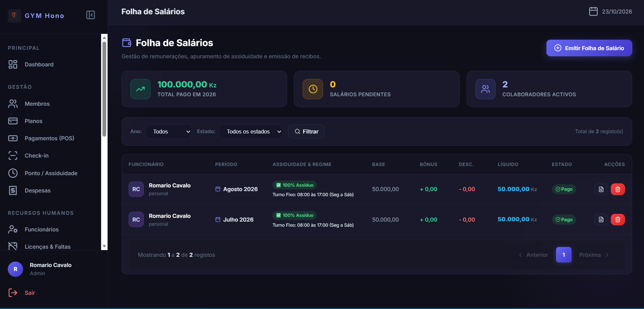The image size is (644, 309).
Task: Click the clock icon on Salários Pendentes card
Action: [313, 89]
